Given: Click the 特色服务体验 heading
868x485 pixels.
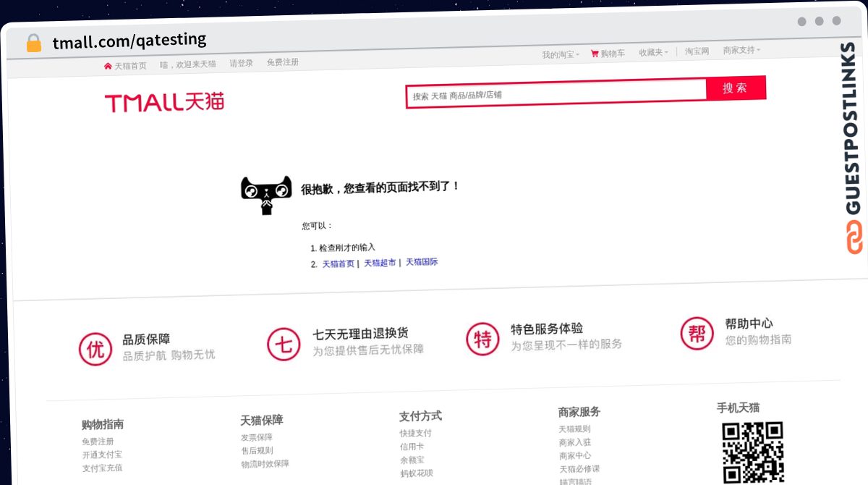Looking at the screenshot, I should (x=547, y=329).
